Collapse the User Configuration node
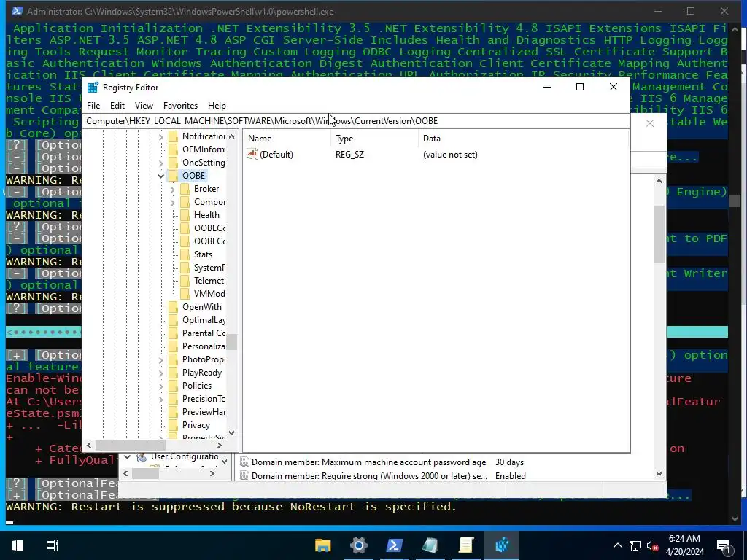The image size is (747, 560). coord(127,457)
